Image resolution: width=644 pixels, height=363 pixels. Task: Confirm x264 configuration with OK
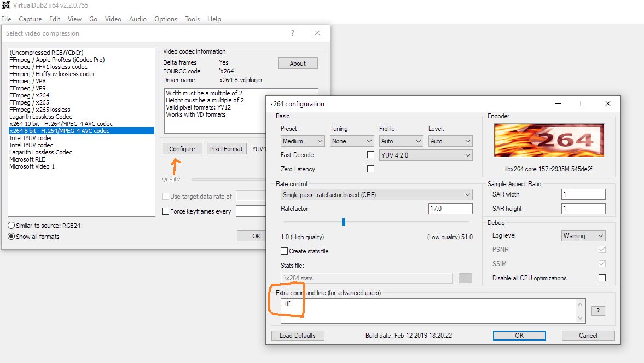pyautogui.click(x=519, y=336)
